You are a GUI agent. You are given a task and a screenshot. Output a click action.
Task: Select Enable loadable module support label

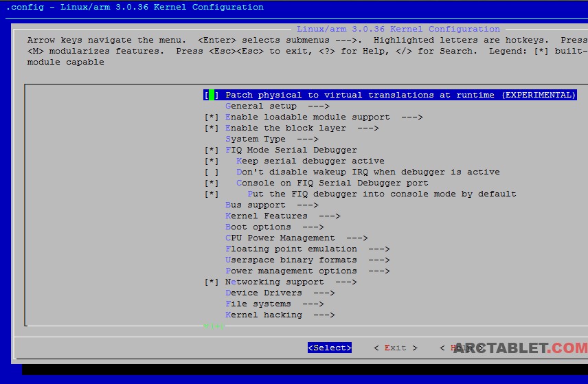pos(308,117)
